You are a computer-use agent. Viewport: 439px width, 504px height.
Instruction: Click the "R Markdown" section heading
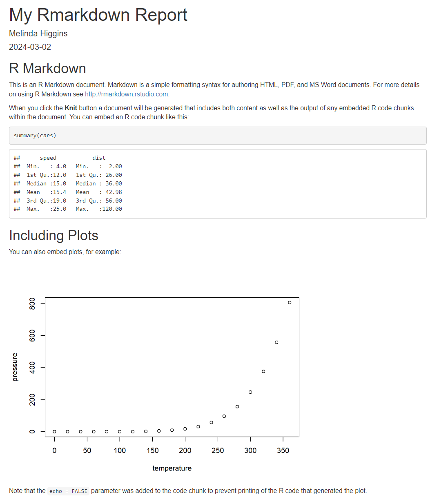47,68
